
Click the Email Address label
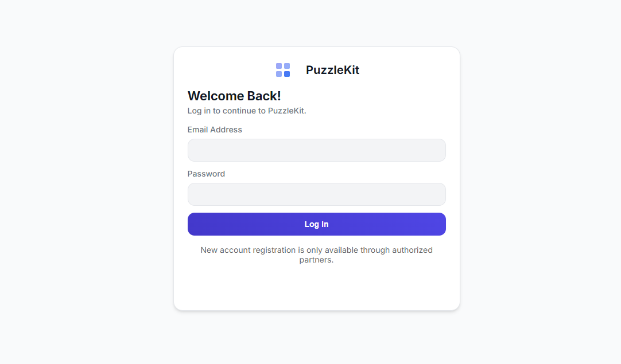click(x=215, y=130)
